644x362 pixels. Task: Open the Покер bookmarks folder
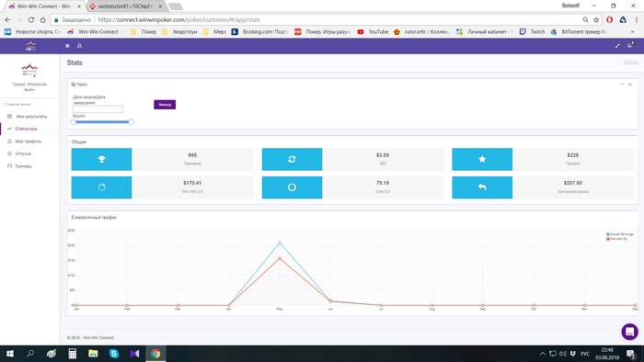(x=144, y=31)
